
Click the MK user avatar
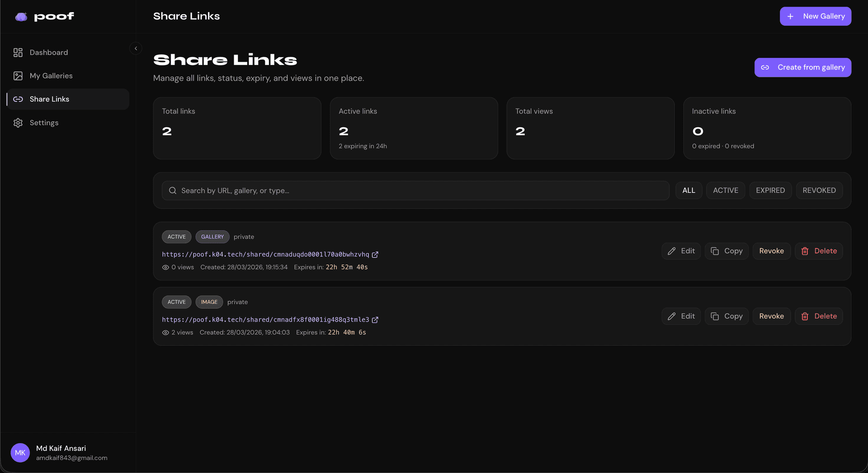pos(20,453)
